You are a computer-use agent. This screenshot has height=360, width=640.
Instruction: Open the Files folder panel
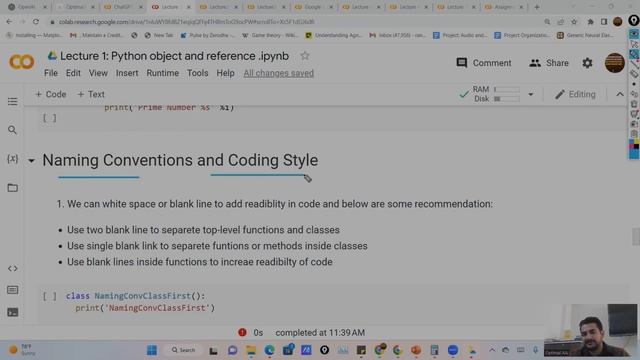(13, 188)
